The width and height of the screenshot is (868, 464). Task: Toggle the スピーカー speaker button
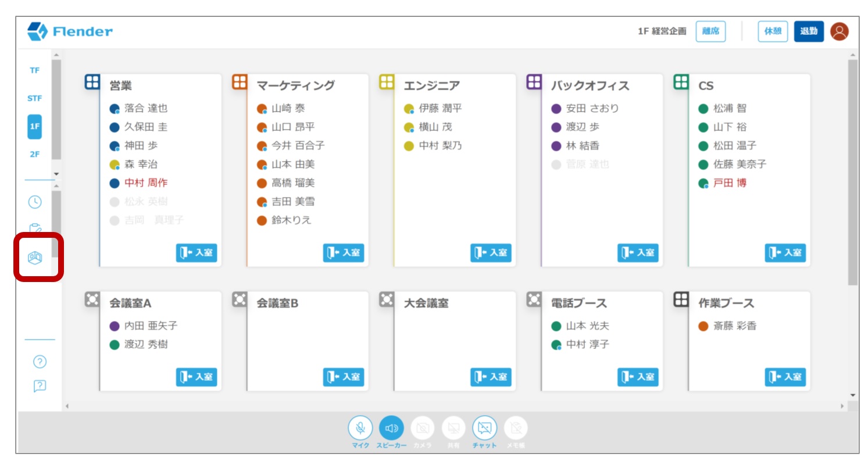[391, 428]
